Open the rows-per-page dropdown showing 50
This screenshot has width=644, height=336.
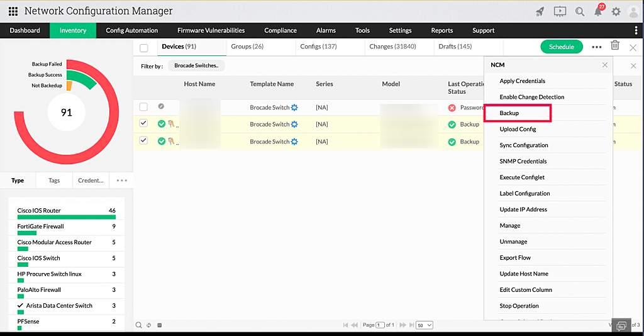click(x=425, y=325)
